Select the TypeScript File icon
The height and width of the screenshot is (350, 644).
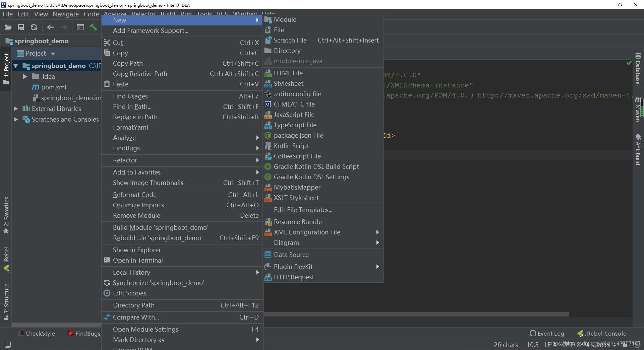point(268,125)
